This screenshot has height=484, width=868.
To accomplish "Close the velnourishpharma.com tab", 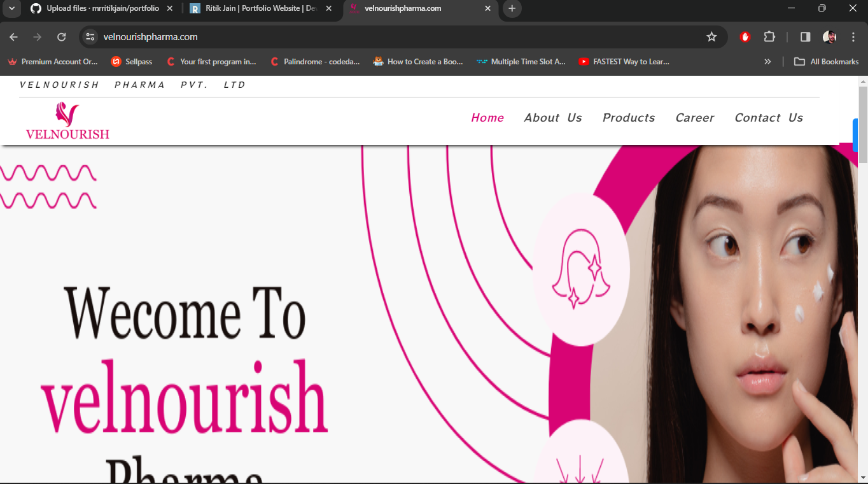I will pos(487,8).
